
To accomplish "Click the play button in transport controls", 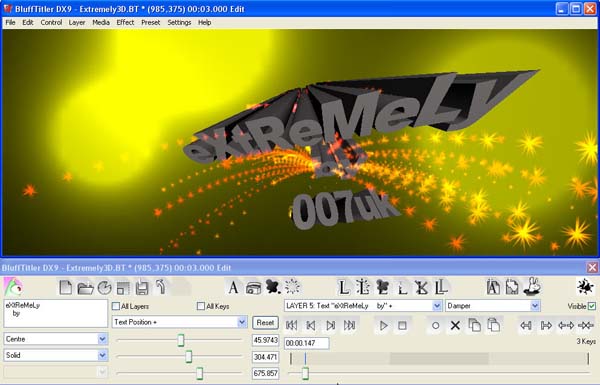I will (x=383, y=326).
